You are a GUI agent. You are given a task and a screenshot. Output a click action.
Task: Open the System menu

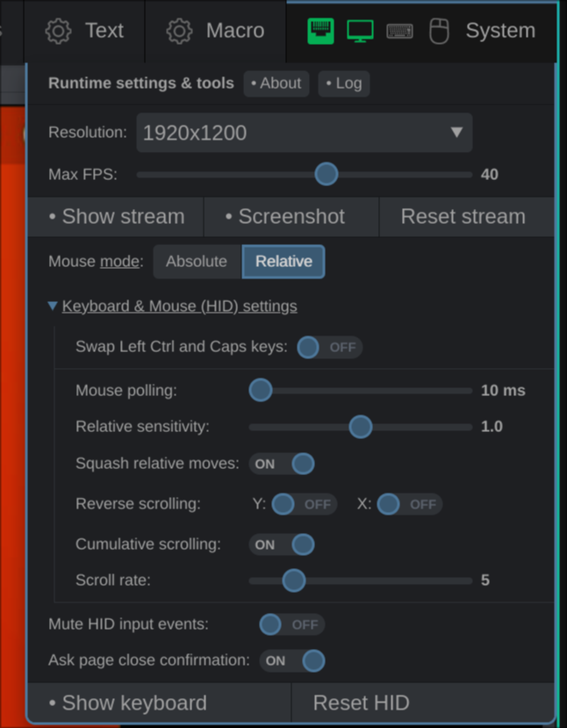coord(499,31)
